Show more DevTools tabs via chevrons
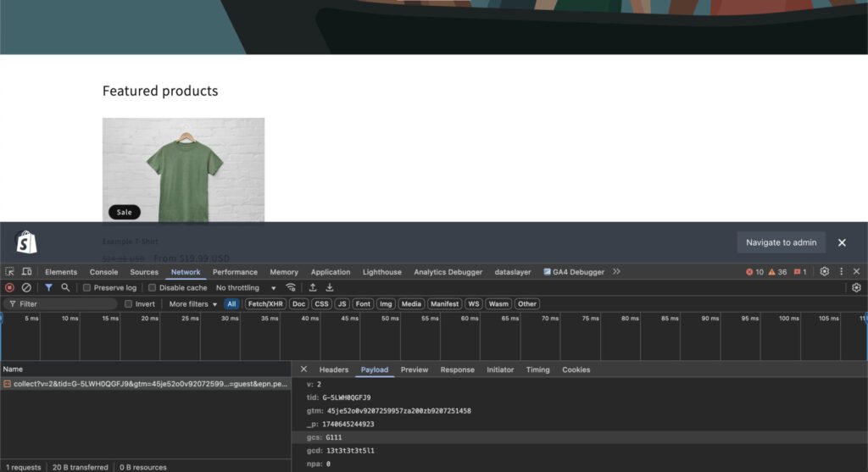 tap(616, 272)
